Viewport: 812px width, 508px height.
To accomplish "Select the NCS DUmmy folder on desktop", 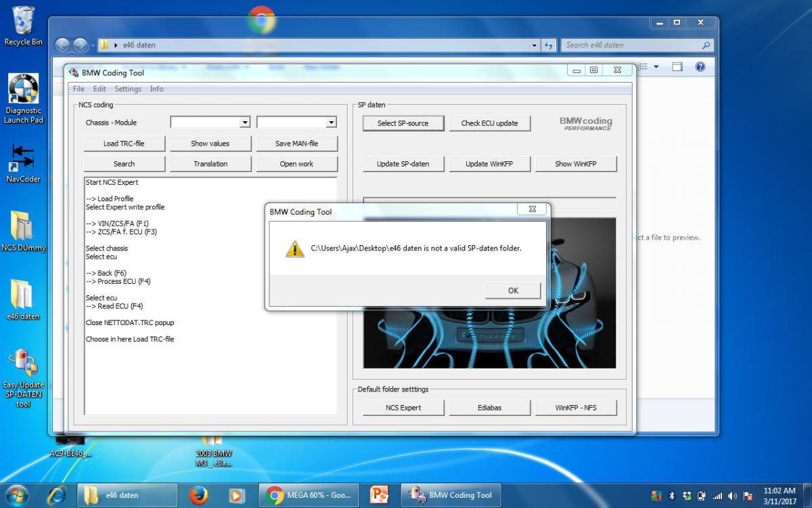I will (23, 231).
